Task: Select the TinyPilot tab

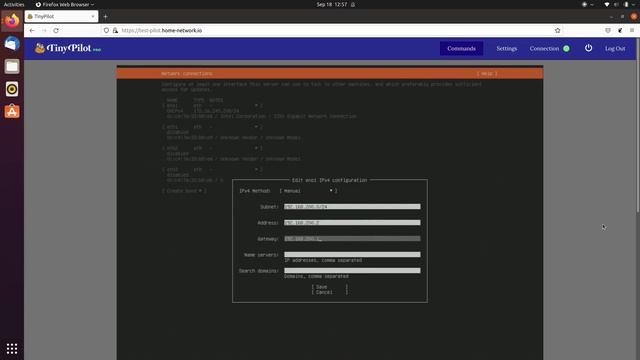Action: 61,17
